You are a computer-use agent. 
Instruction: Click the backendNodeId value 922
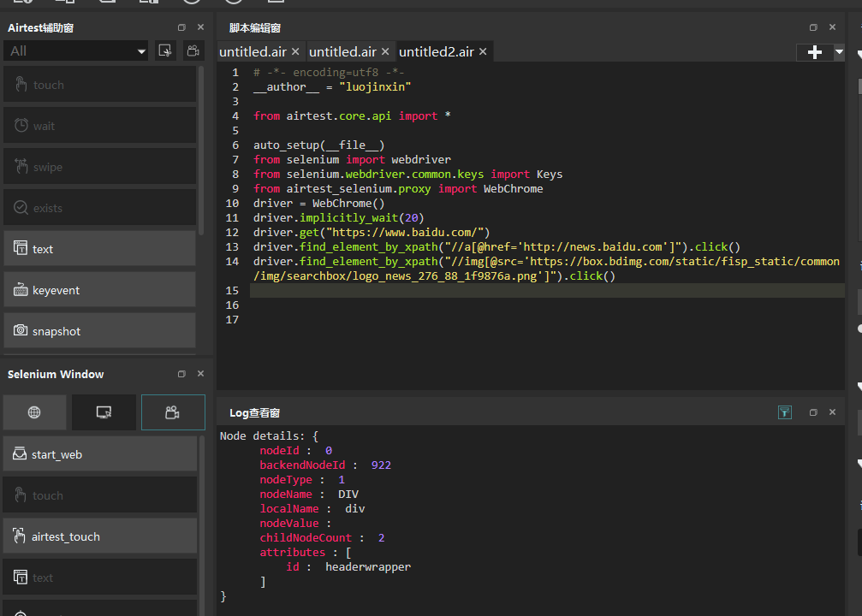click(381, 465)
